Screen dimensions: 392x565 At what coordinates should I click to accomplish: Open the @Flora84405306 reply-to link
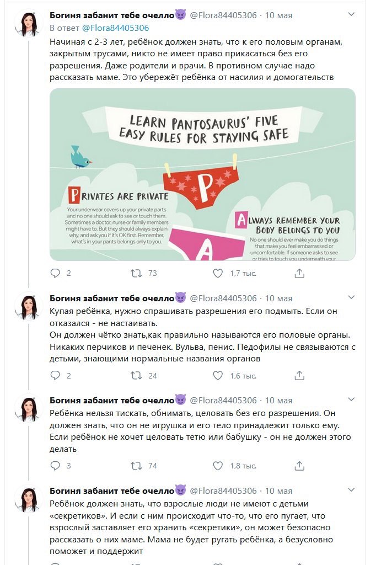pyautogui.click(x=115, y=28)
